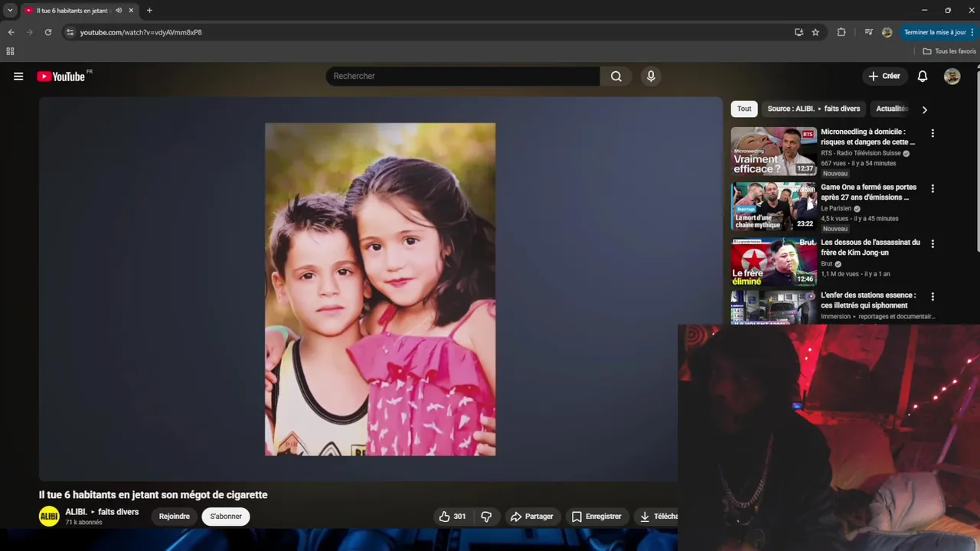Open options for the Kim Jong-un video

coord(933,243)
